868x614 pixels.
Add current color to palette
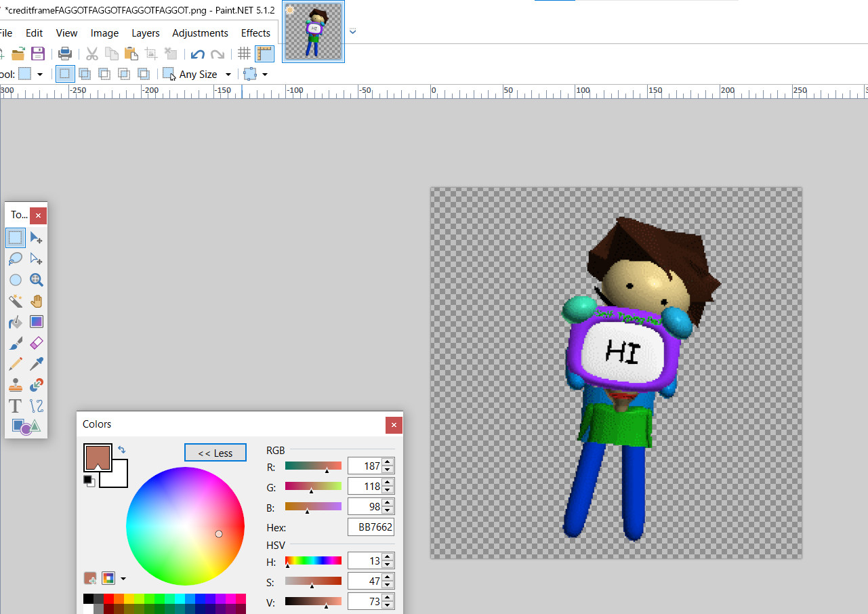[90, 578]
